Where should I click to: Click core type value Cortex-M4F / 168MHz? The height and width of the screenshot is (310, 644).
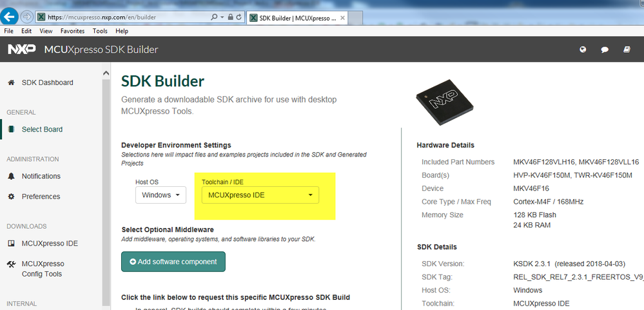click(549, 202)
